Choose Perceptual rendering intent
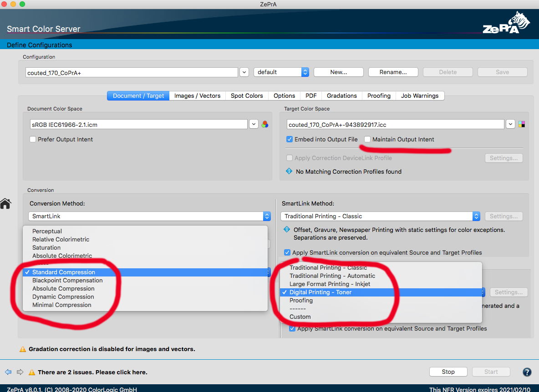Image resolution: width=539 pixels, height=392 pixels. tap(145, 231)
